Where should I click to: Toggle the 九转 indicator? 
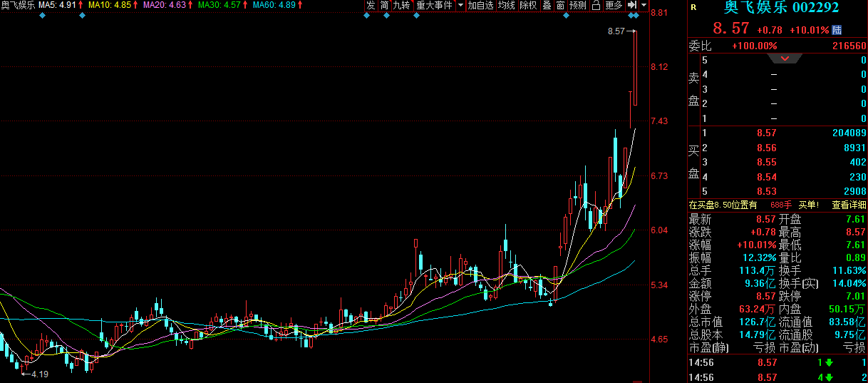click(402, 6)
